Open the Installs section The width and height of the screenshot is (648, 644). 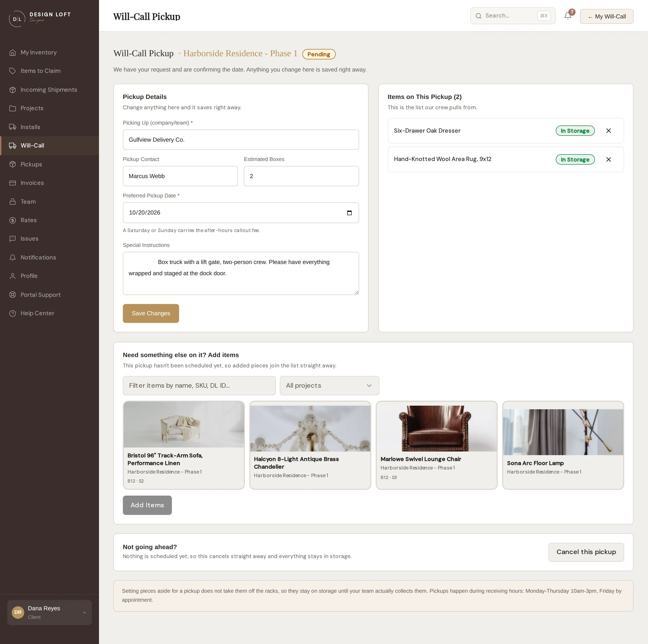coord(50,127)
